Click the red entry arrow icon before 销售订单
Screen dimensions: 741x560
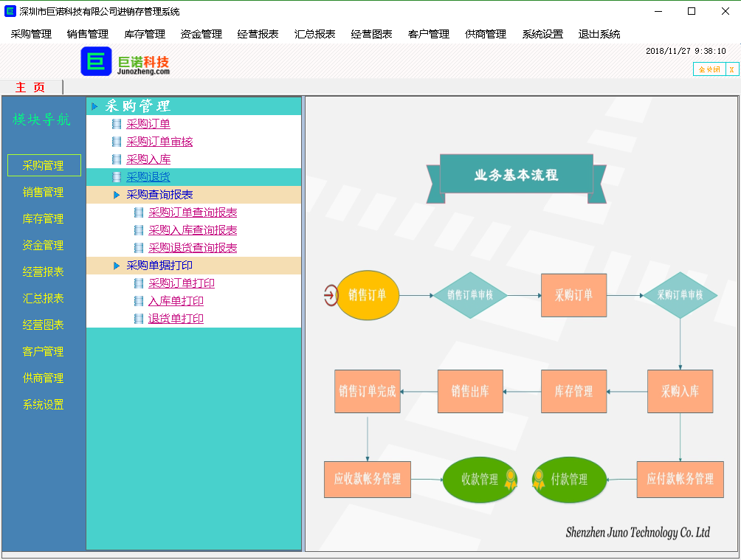pos(331,295)
